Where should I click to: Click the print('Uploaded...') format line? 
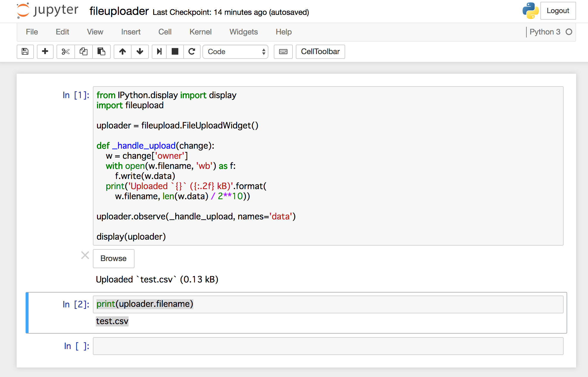click(x=186, y=186)
